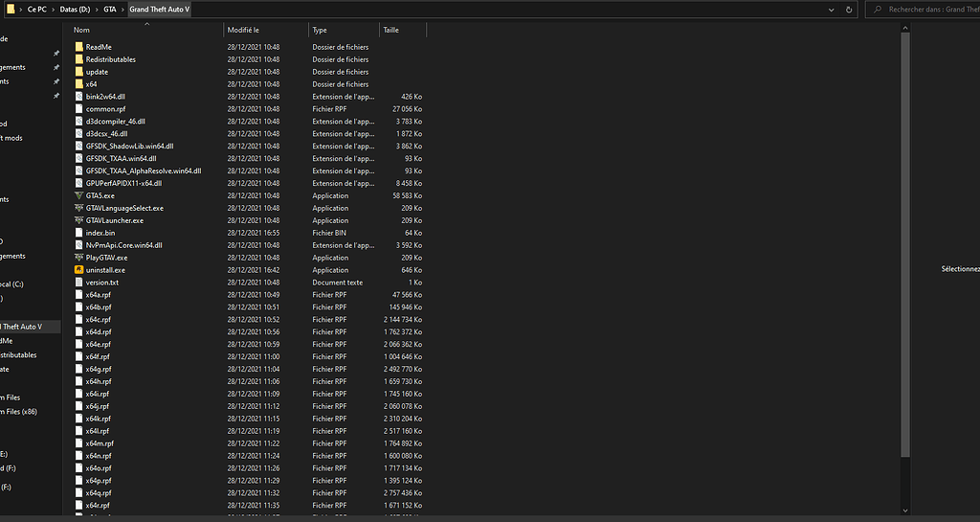Select the GTAVLauncher.exe icon
Screen dimensions: 980x522
tap(78, 220)
